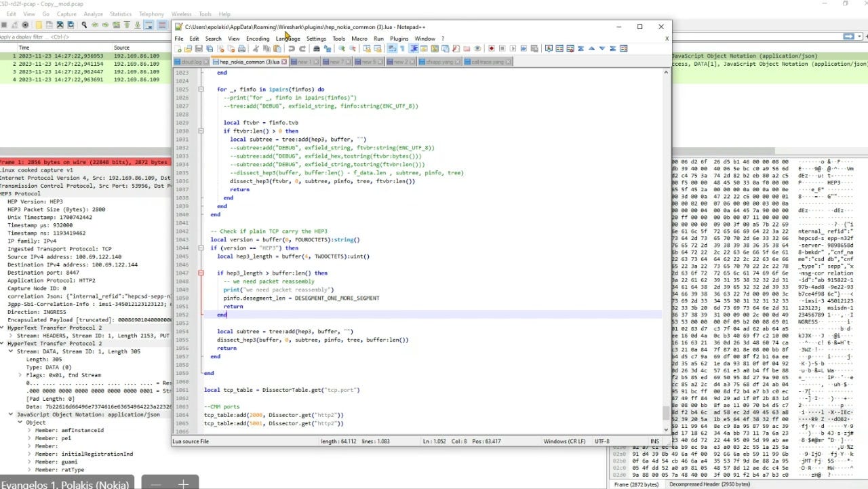Click the Find Packet magnifier icon in Wireshark
The width and height of the screenshot is (868, 489).
84,25
